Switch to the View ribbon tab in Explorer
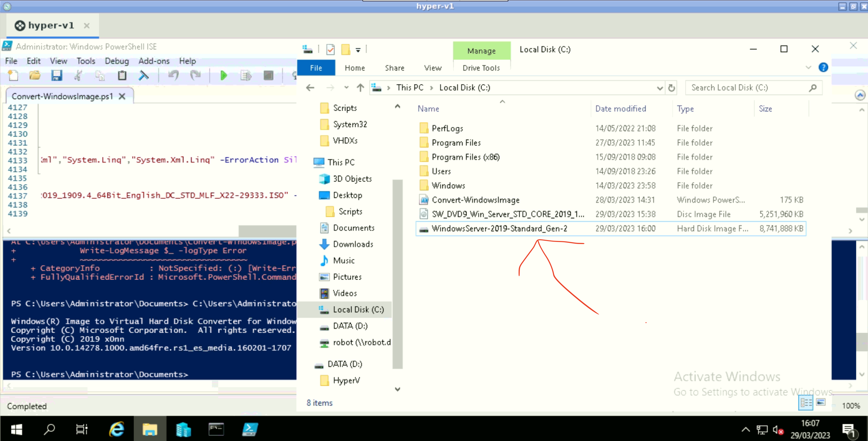The height and width of the screenshot is (441, 868). tap(433, 68)
